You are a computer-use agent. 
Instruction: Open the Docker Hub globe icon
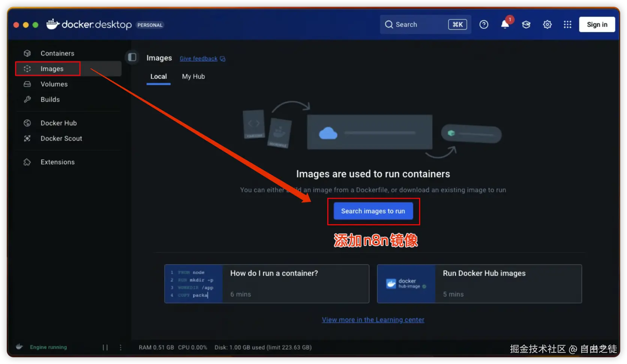[x=27, y=123]
